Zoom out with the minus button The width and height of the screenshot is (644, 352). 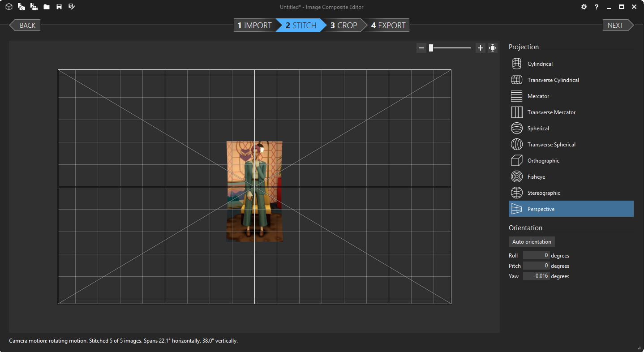(421, 48)
